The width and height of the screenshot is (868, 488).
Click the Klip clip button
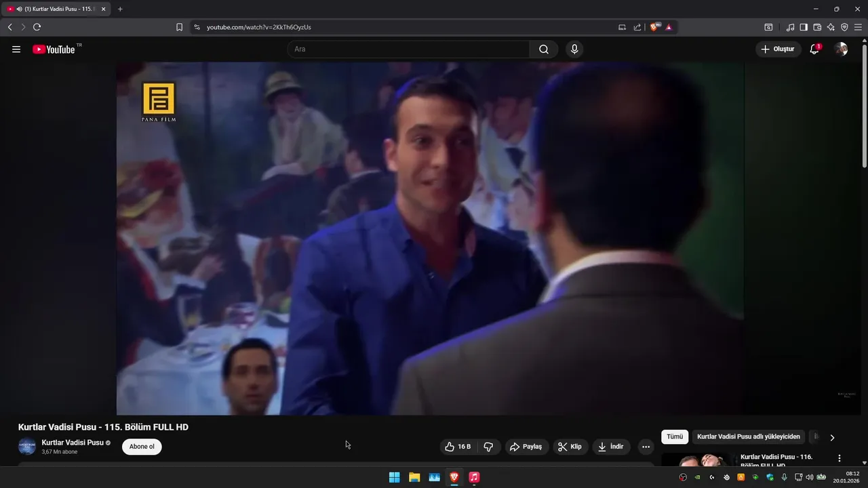click(x=570, y=447)
